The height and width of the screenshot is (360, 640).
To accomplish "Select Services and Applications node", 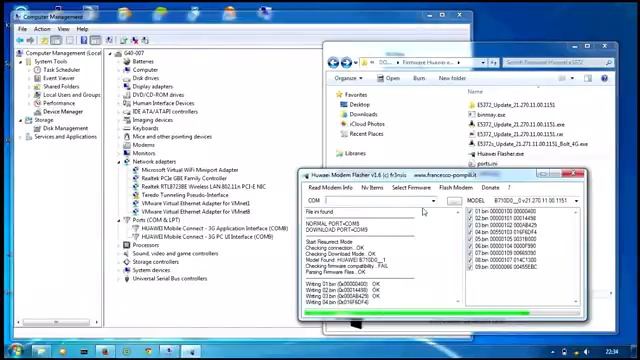I will pyautogui.click(x=65, y=137).
